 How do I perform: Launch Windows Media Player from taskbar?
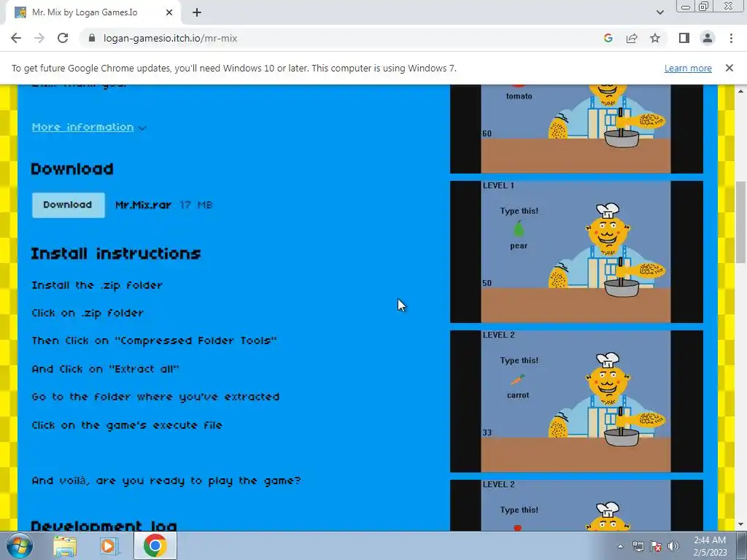(109, 545)
